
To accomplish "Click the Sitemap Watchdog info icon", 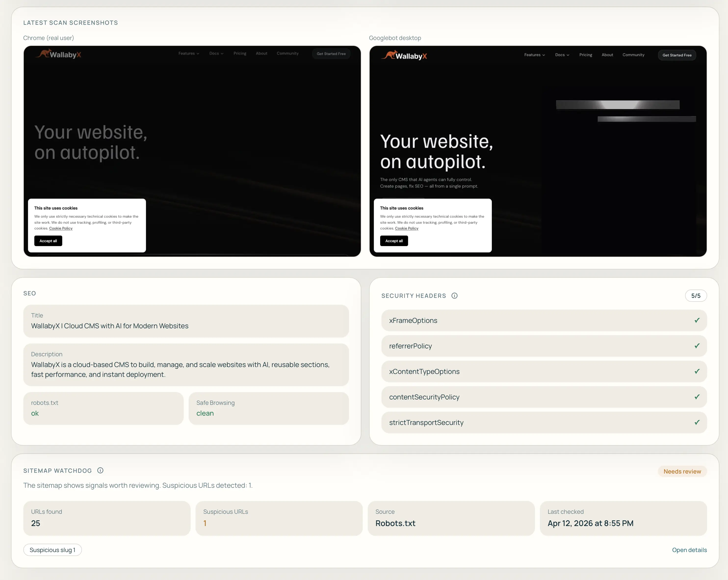I will tap(100, 470).
